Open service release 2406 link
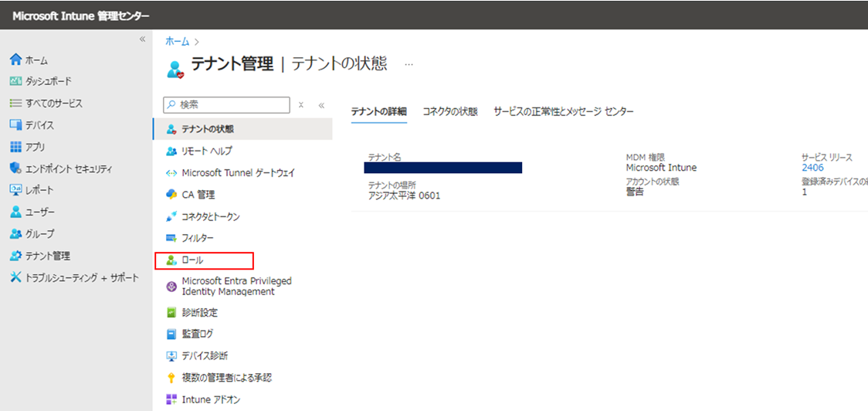 pos(812,168)
